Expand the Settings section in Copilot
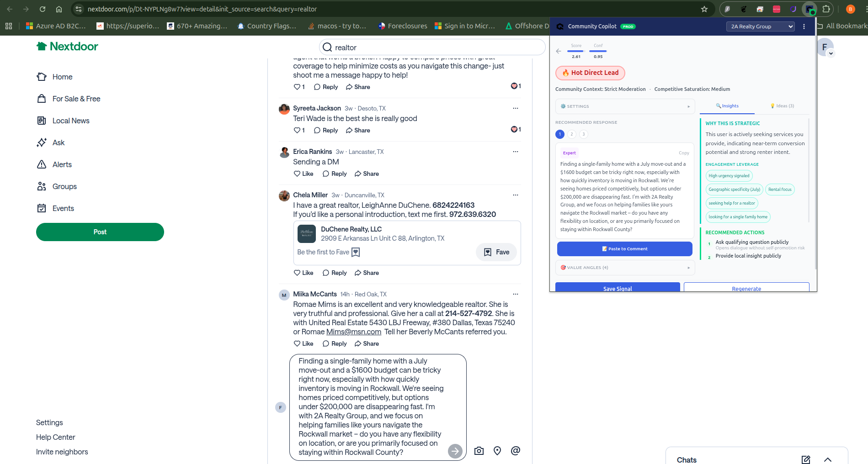This screenshot has height=464, width=868. tap(625, 106)
